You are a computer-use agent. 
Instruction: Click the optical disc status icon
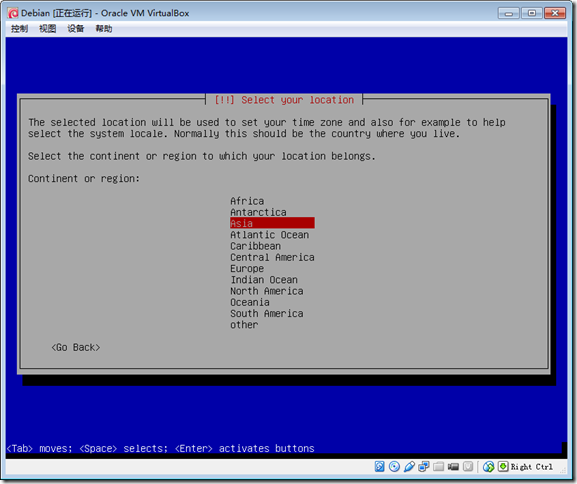pos(394,467)
